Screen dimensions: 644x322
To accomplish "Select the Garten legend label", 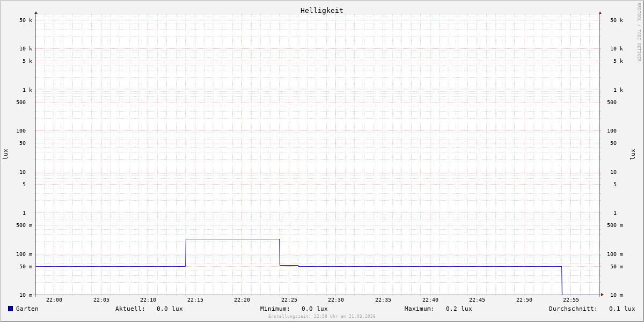I will click(27, 309).
